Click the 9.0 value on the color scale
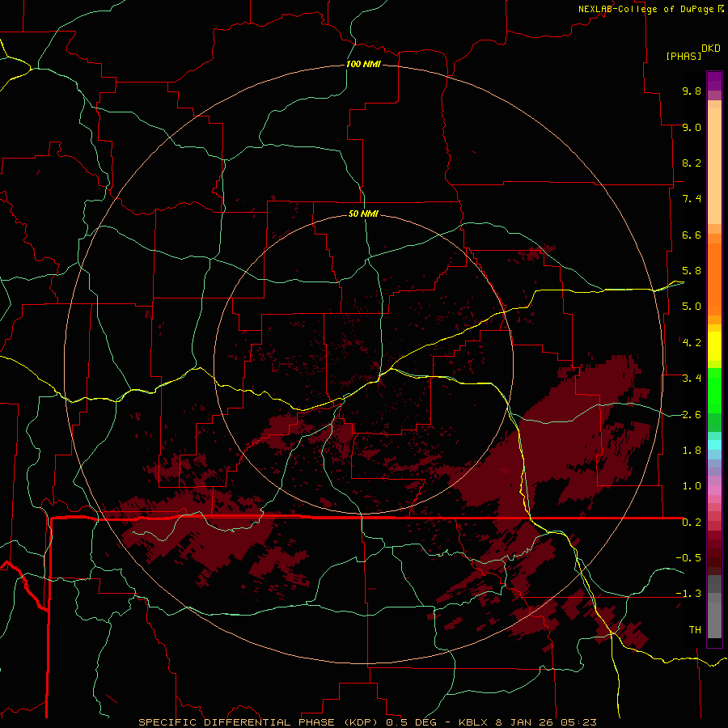This screenshot has height=728, width=728. tap(692, 127)
